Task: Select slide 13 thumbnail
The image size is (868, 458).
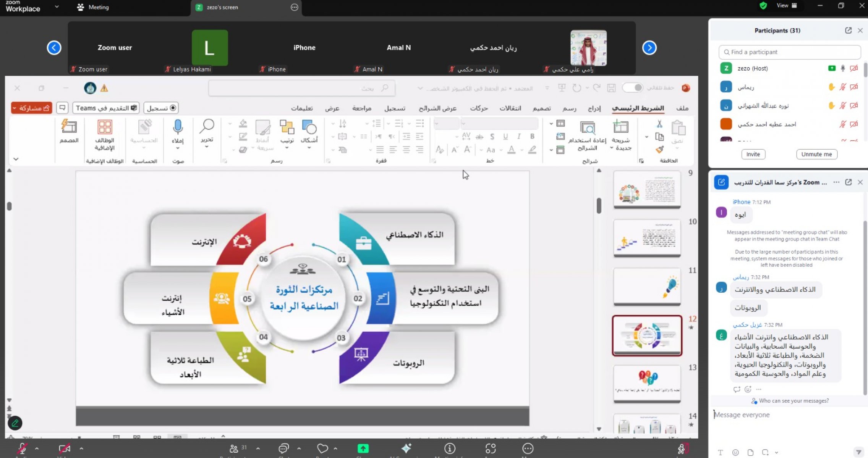Action: click(647, 383)
